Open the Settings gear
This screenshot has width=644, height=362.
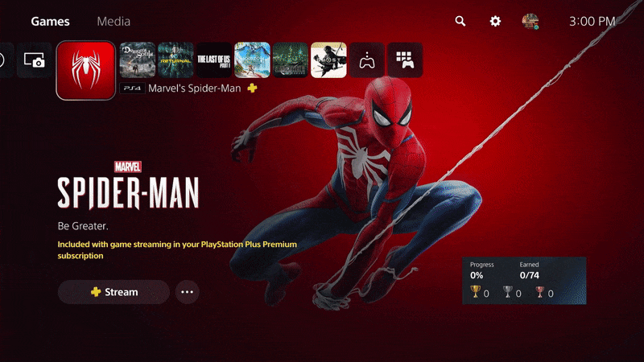[495, 22]
